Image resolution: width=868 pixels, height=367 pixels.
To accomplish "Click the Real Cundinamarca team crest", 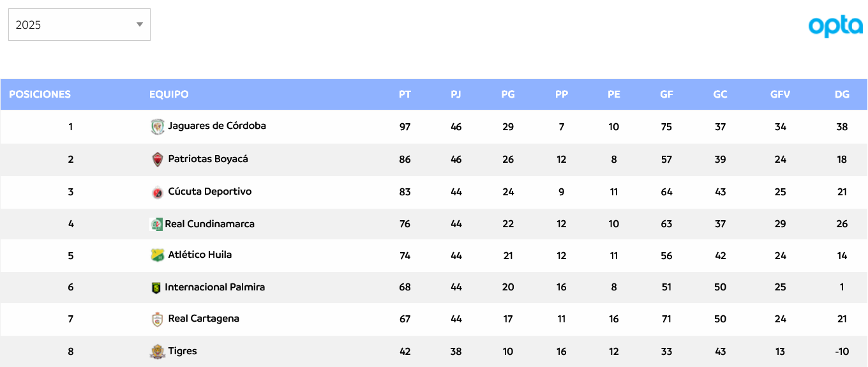I will pyautogui.click(x=156, y=224).
